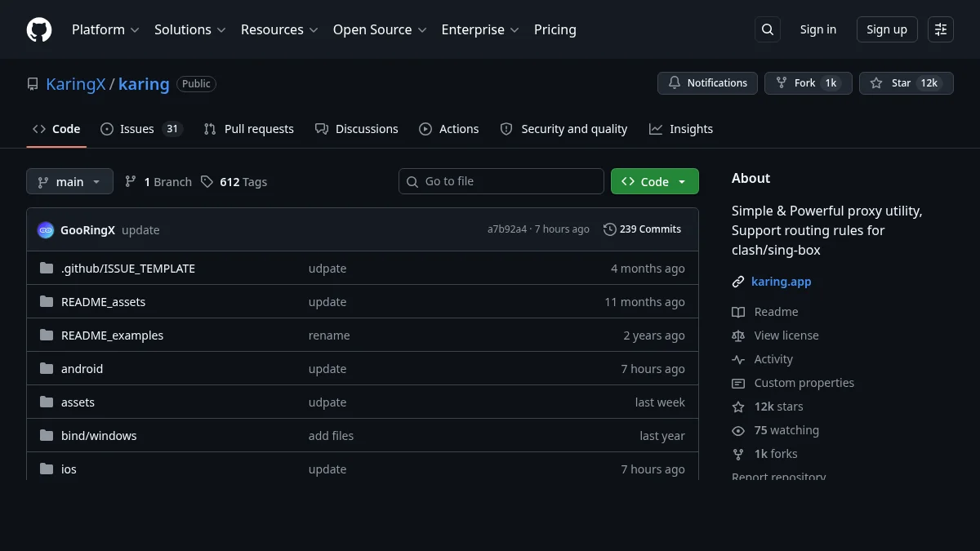
Task: Click the search magnifier icon
Action: pos(768,29)
